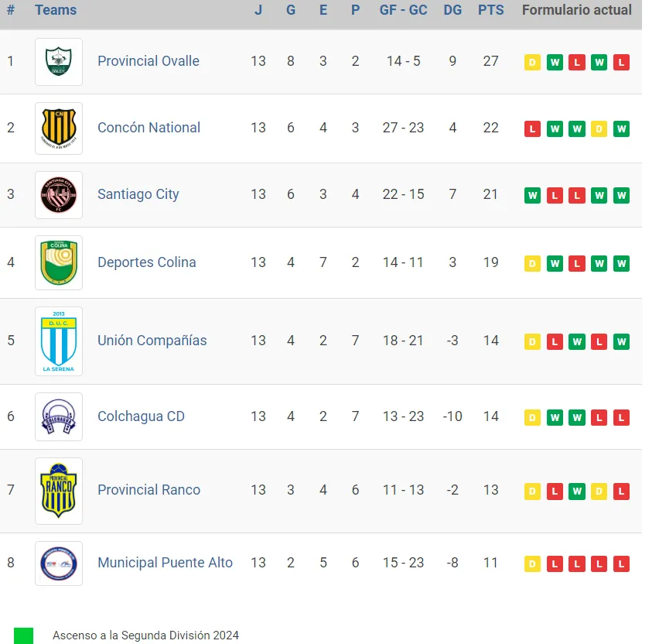This screenshot has width=659, height=644.
Task: Click the first yellow D badge for Deportes Colina
Action: coord(532,263)
